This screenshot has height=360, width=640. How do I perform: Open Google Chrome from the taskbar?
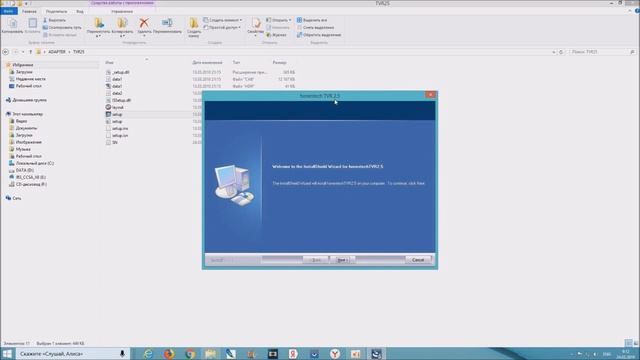coord(190,353)
